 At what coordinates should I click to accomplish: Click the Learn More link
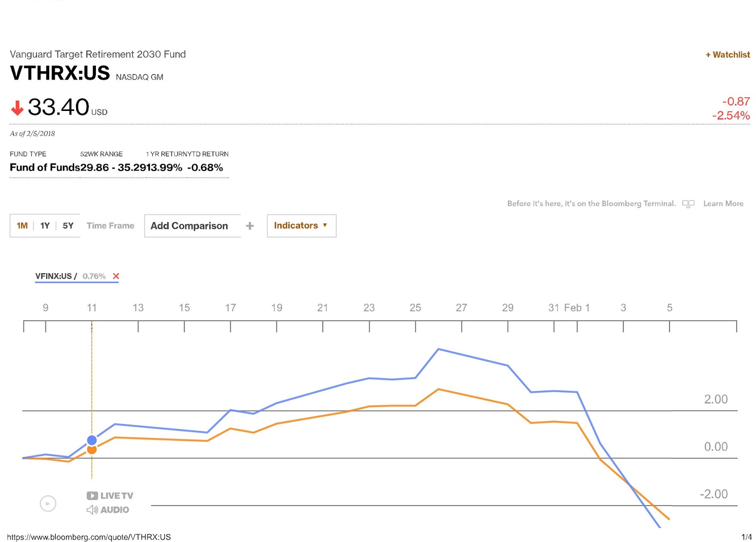coord(723,203)
